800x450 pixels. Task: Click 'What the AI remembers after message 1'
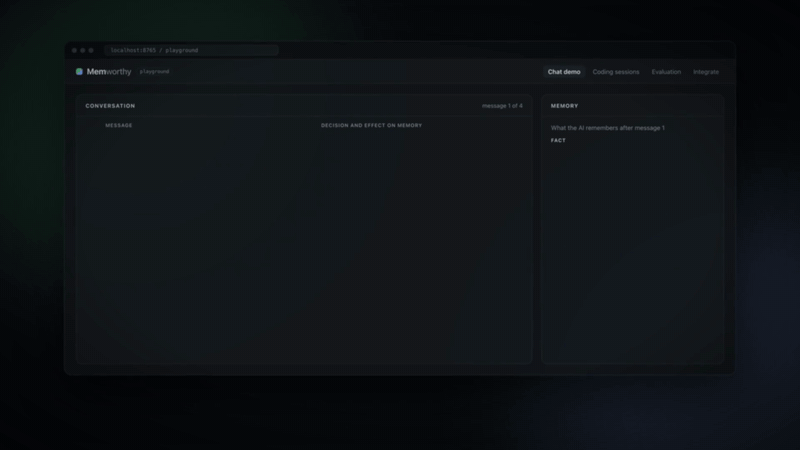click(x=608, y=128)
